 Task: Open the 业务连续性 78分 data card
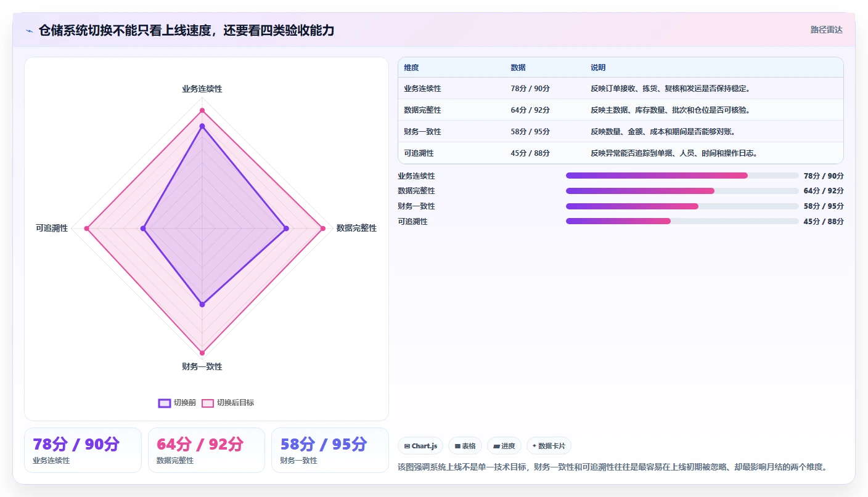[x=83, y=450]
